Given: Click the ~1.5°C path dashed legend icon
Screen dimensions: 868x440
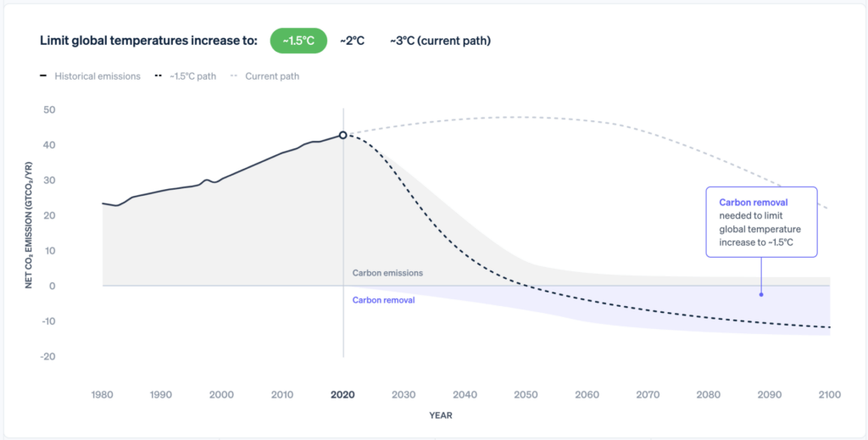Looking at the screenshot, I should point(159,76).
